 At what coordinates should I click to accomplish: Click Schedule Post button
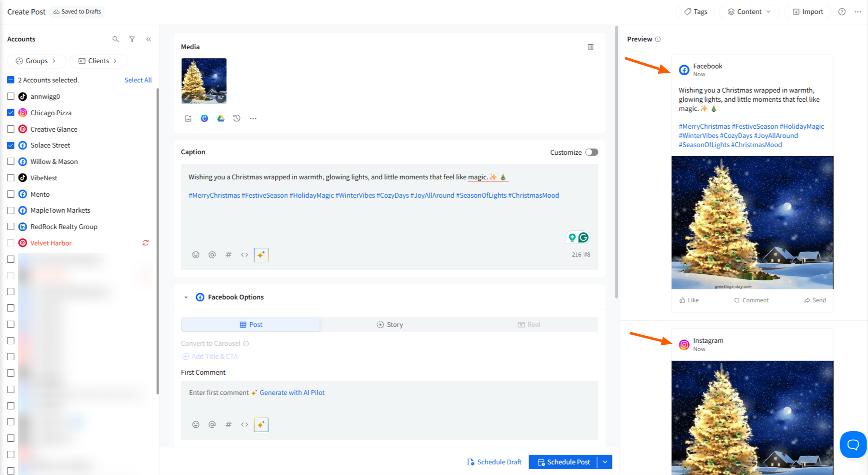563,462
